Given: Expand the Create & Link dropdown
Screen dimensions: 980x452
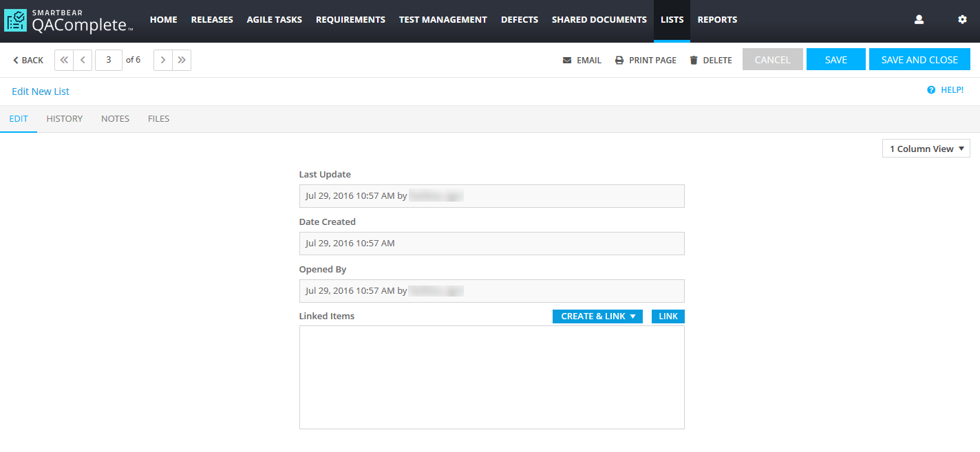Looking at the screenshot, I should [597, 316].
